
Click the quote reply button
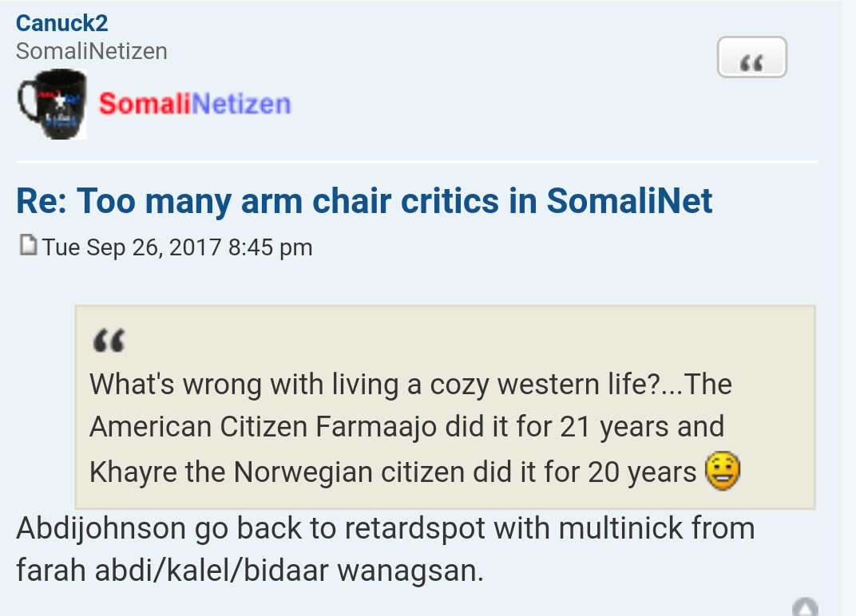point(751,57)
